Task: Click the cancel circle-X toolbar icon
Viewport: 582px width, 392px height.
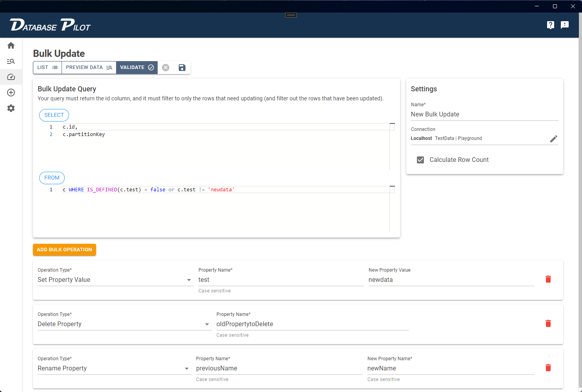Action: point(166,67)
